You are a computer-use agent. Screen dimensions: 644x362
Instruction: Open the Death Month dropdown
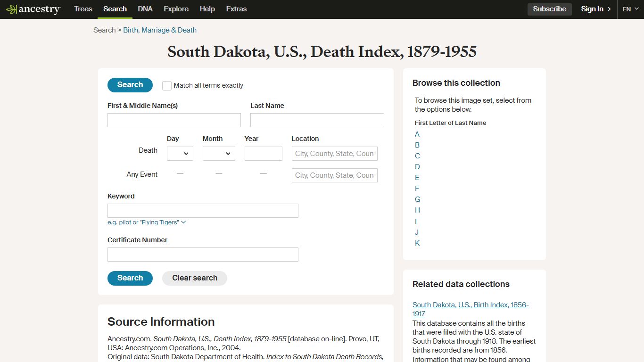pyautogui.click(x=219, y=154)
